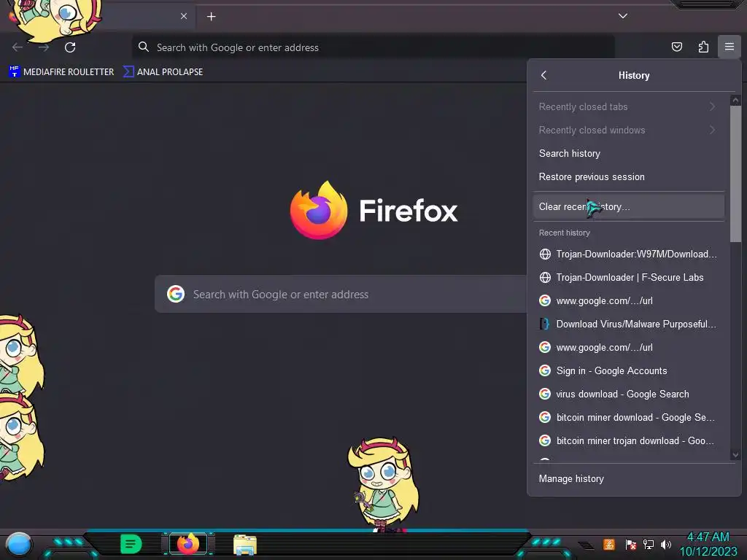The height and width of the screenshot is (560, 747).
Task: Click the History panel scrollbar thumb
Action: 735,174
